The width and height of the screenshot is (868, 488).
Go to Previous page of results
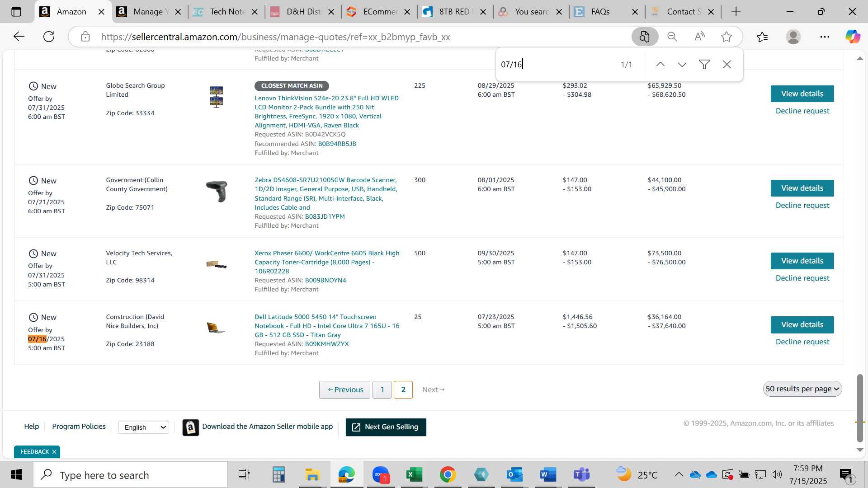(345, 390)
